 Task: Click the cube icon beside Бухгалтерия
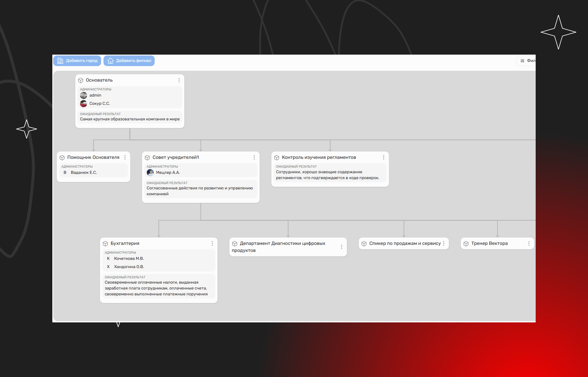tap(105, 243)
